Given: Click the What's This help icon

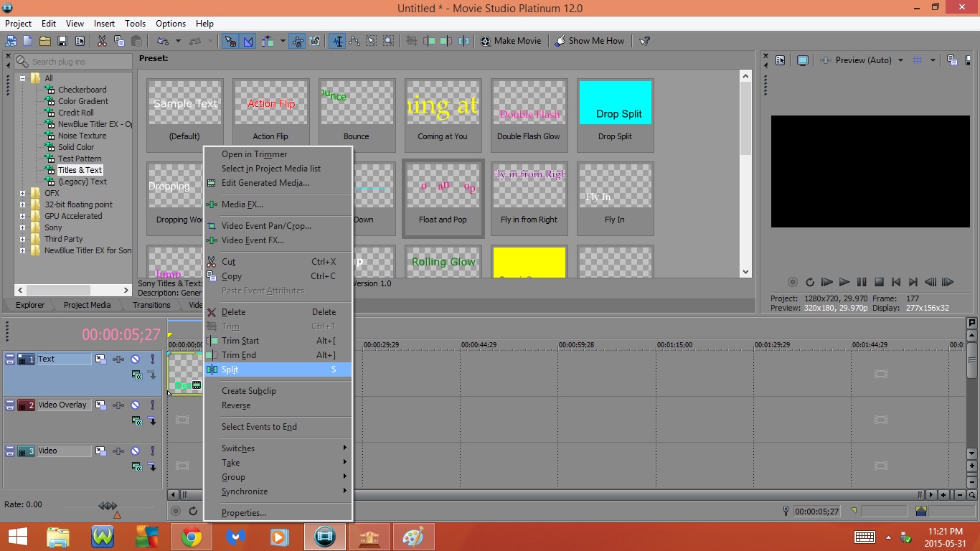Looking at the screenshot, I should pos(644,41).
